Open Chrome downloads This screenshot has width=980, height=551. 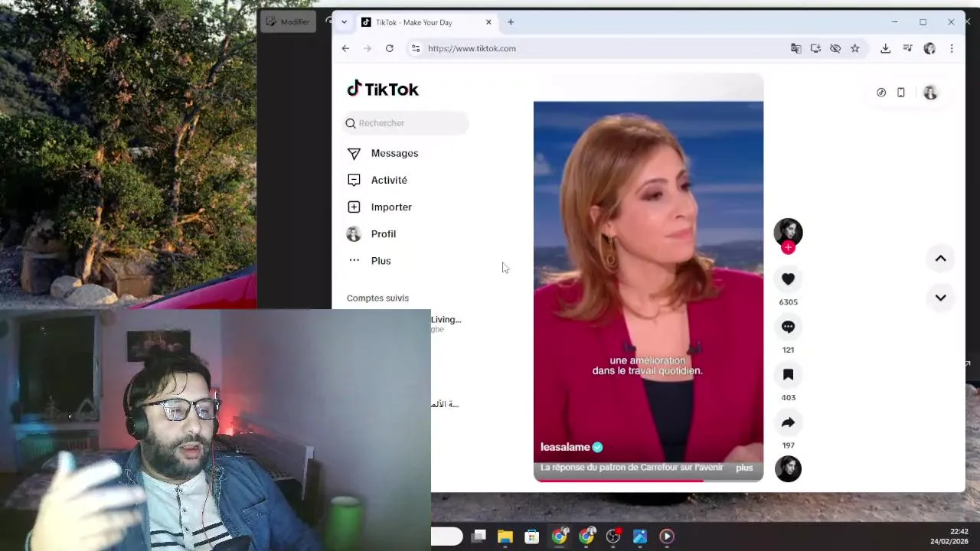(x=885, y=48)
